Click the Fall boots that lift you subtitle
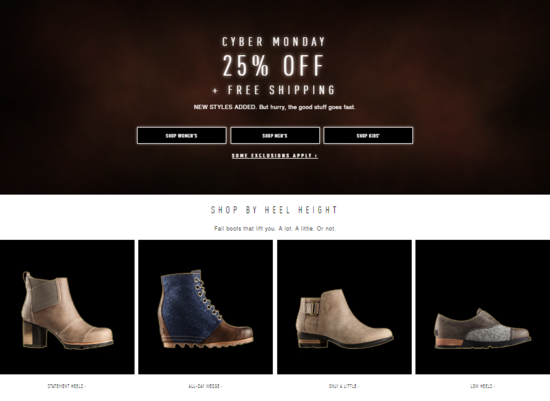 click(275, 228)
